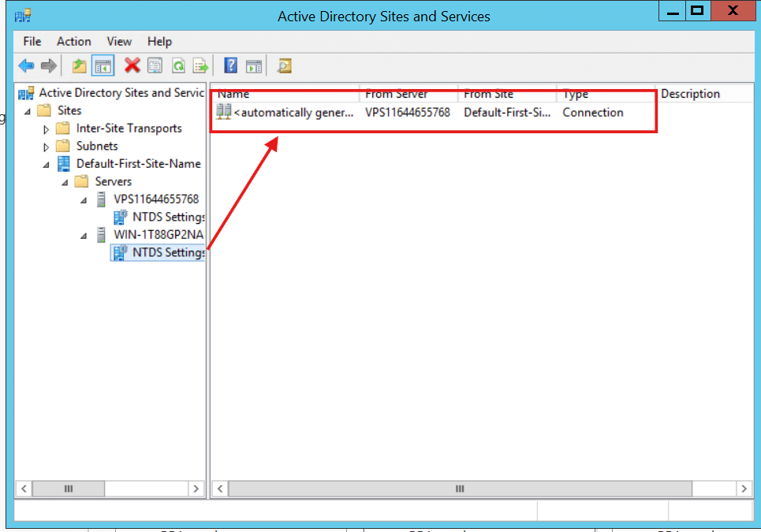Collapse the Default-First-Site-Name node
Screen dimensions: 761x532
(x=46, y=165)
